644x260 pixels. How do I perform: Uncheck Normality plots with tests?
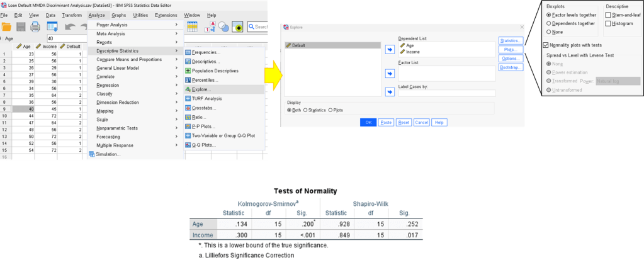pyautogui.click(x=546, y=45)
